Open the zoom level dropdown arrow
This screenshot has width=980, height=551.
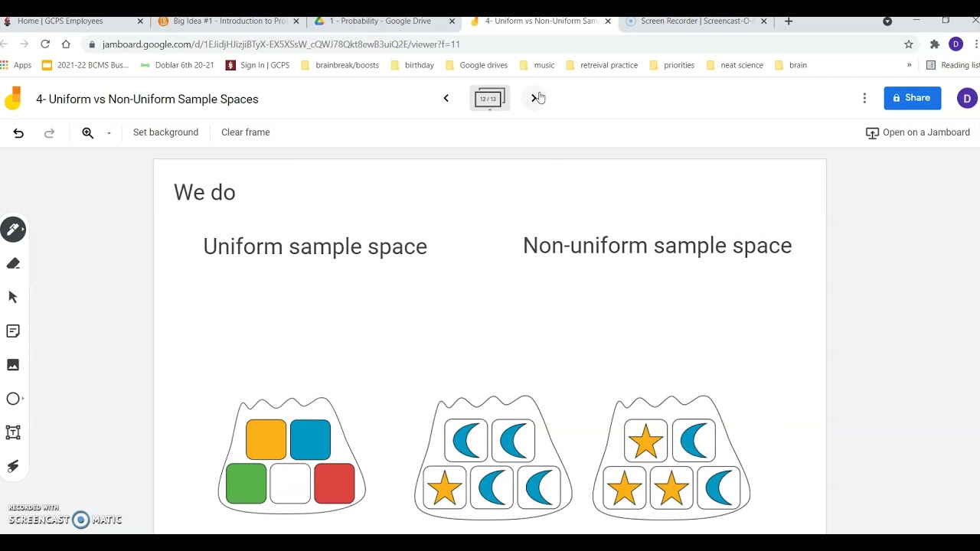click(x=109, y=133)
